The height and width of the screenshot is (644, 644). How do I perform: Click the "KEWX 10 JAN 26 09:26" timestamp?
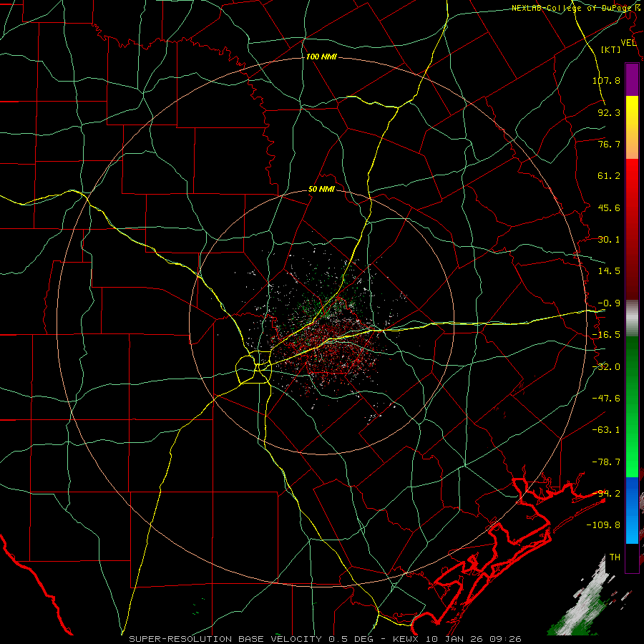click(x=457, y=639)
